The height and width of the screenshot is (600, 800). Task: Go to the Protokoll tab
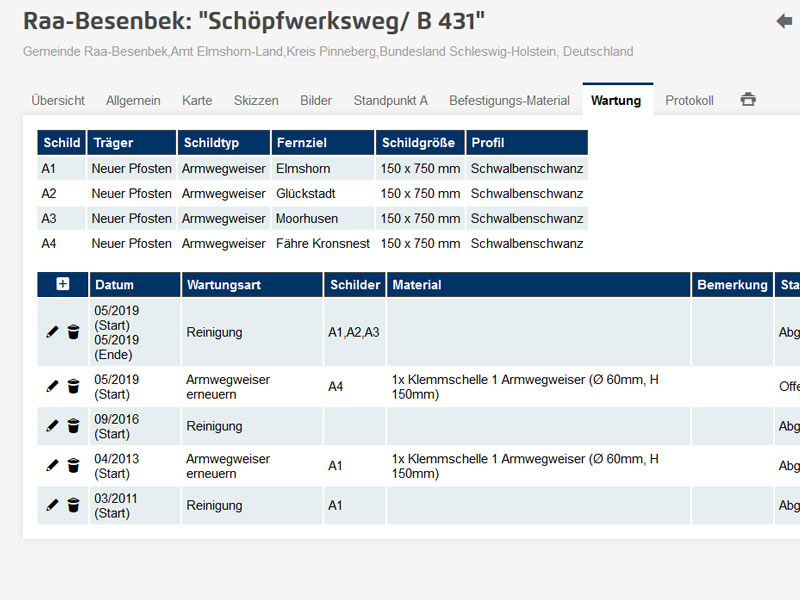(689, 101)
